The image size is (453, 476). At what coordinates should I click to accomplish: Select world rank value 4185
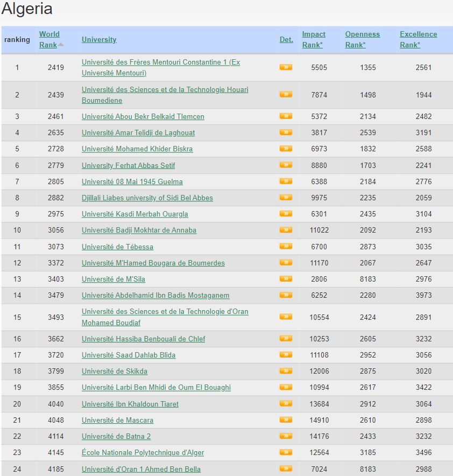56,469
